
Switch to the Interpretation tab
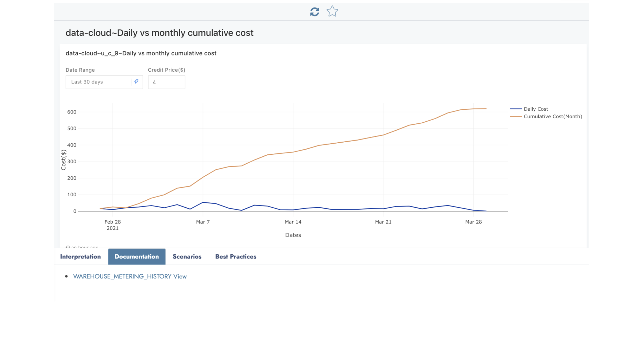tap(80, 257)
